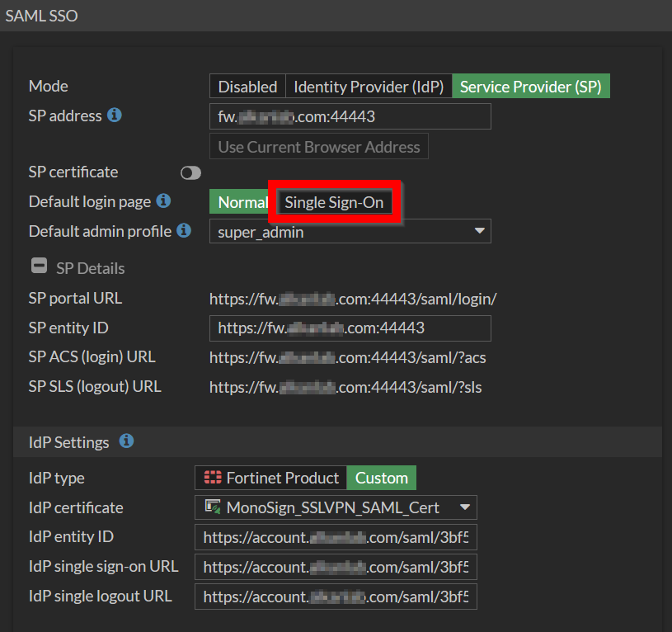Click the SP address input field
This screenshot has height=632, width=672.
(350, 116)
